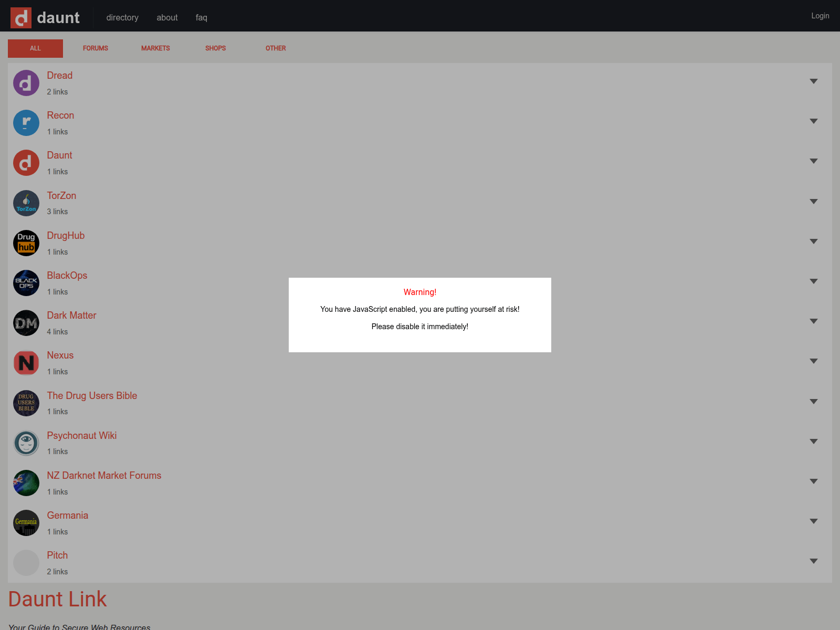Switch to the SHOPS tab

pos(215,48)
